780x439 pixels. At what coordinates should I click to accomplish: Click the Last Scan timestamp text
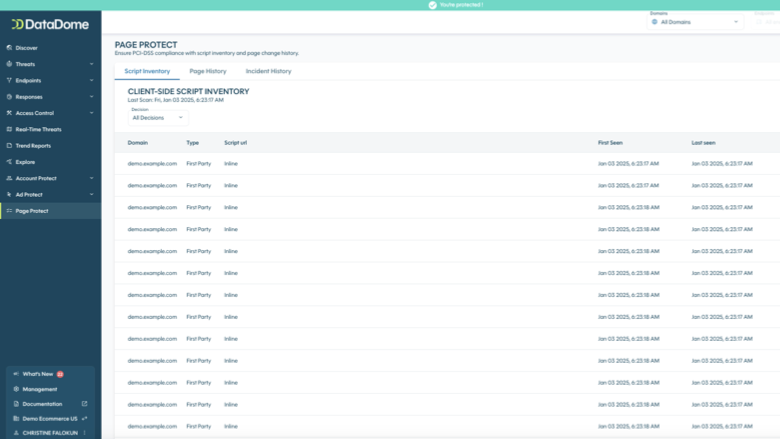pos(176,100)
